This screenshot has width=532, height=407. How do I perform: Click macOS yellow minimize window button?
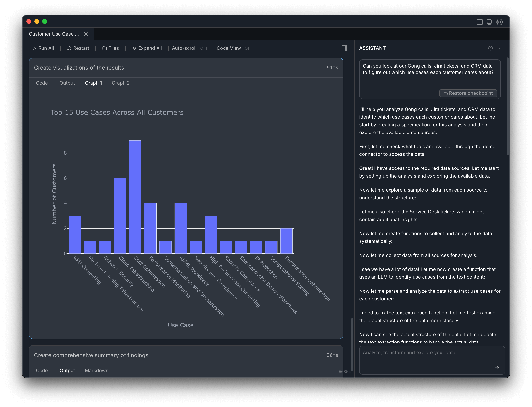point(37,22)
